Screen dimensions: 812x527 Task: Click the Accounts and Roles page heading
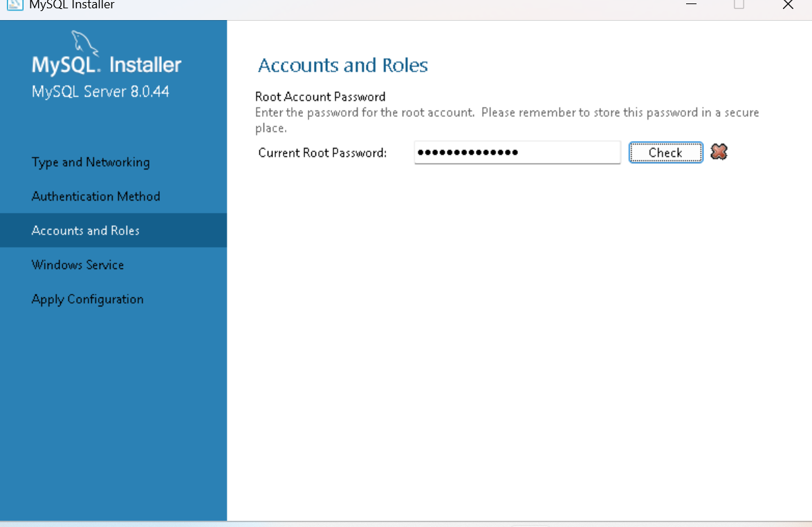pos(343,65)
